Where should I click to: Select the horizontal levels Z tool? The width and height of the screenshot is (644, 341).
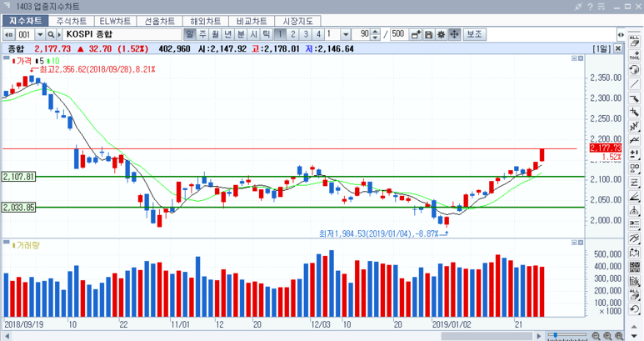(635, 182)
